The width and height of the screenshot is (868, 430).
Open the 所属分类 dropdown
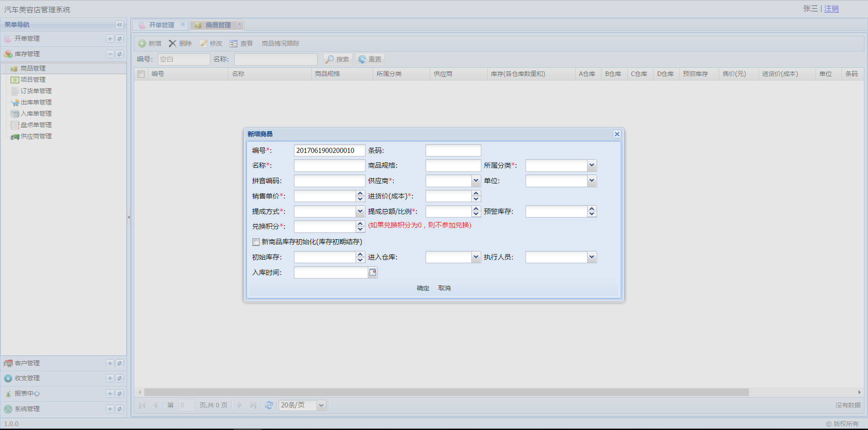tap(592, 165)
